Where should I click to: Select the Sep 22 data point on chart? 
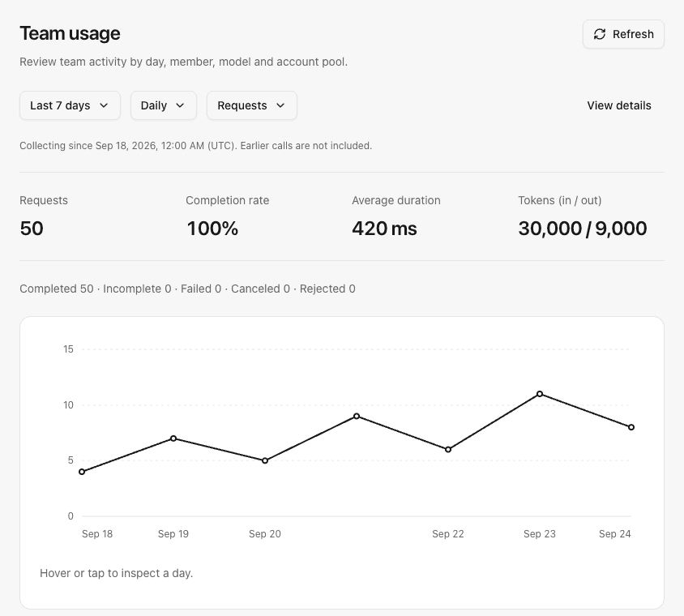point(448,449)
